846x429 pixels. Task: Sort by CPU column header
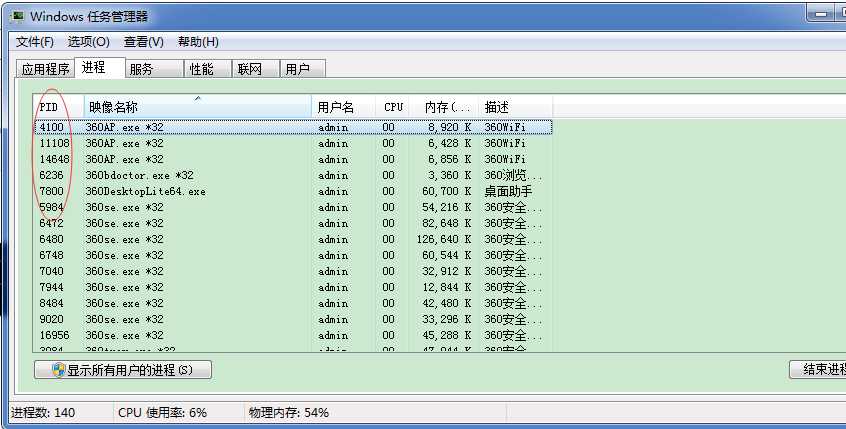click(x=393, y=107)
